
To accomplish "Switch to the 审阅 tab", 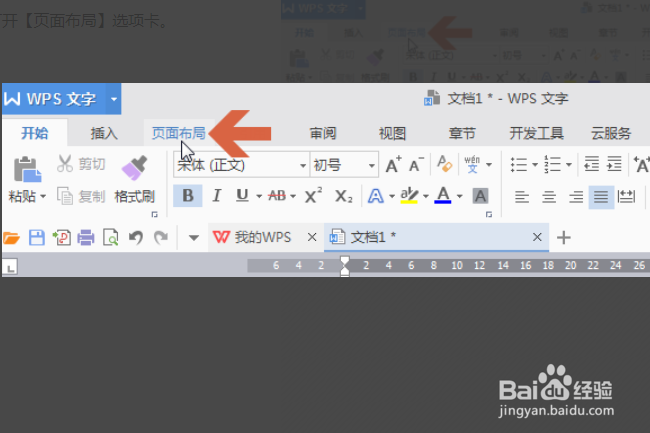I will coord(323,133).
